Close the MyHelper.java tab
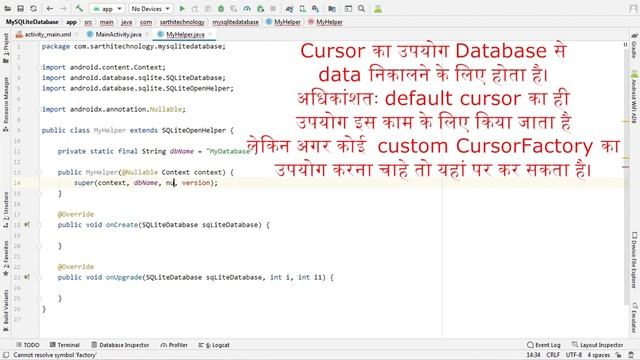The height and width of the screenshot is (360, 640). [x=210, y=35]
